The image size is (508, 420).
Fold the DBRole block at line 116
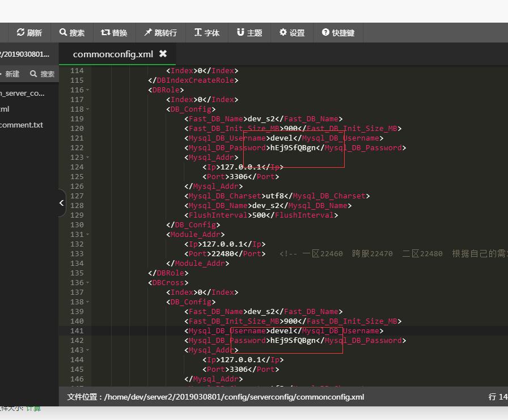pyautogui.click(x=88, y=90)
